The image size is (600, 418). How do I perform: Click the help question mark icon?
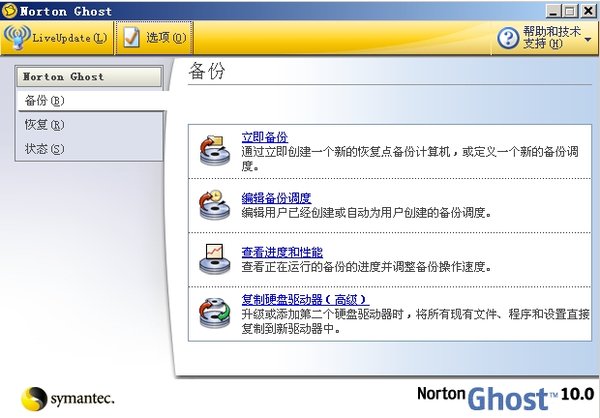(x=508, y=38)
